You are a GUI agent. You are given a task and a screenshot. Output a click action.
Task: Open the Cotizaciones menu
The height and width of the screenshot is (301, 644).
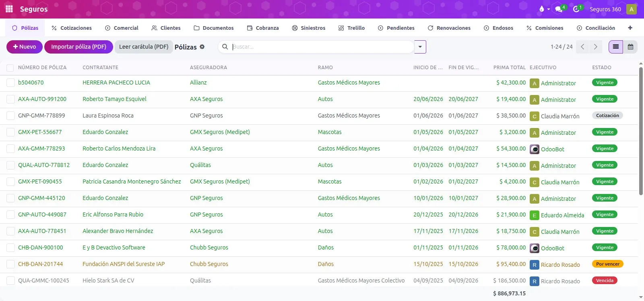pyautogui.click(x=72, y=28)
